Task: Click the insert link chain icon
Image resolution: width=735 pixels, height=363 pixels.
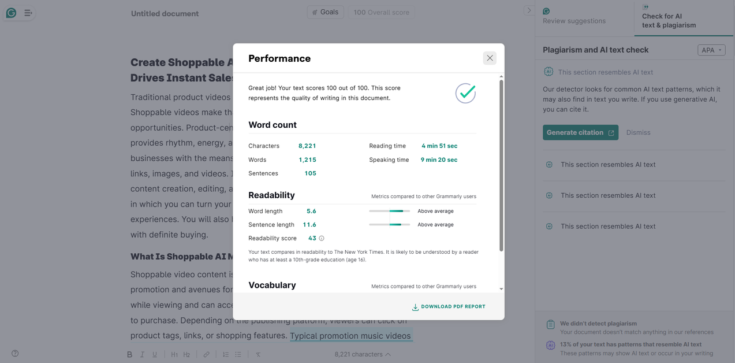Action: [206, 355]
